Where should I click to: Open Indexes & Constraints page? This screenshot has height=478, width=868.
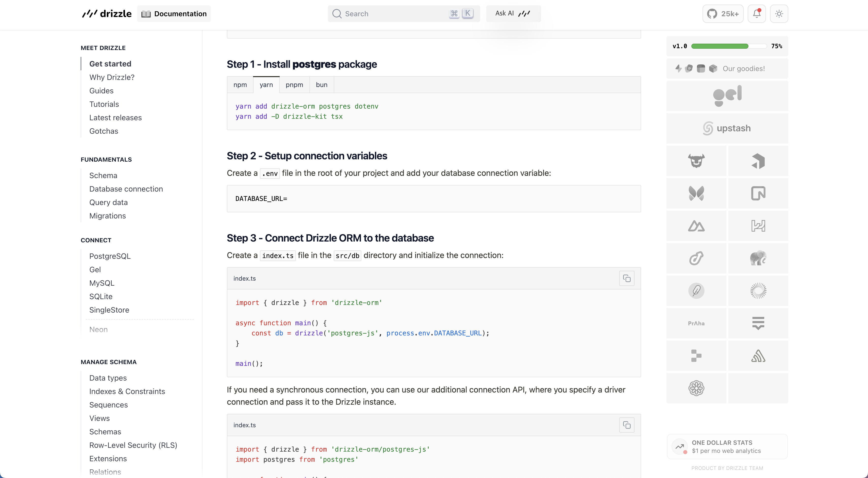click(x=127, y=391)
